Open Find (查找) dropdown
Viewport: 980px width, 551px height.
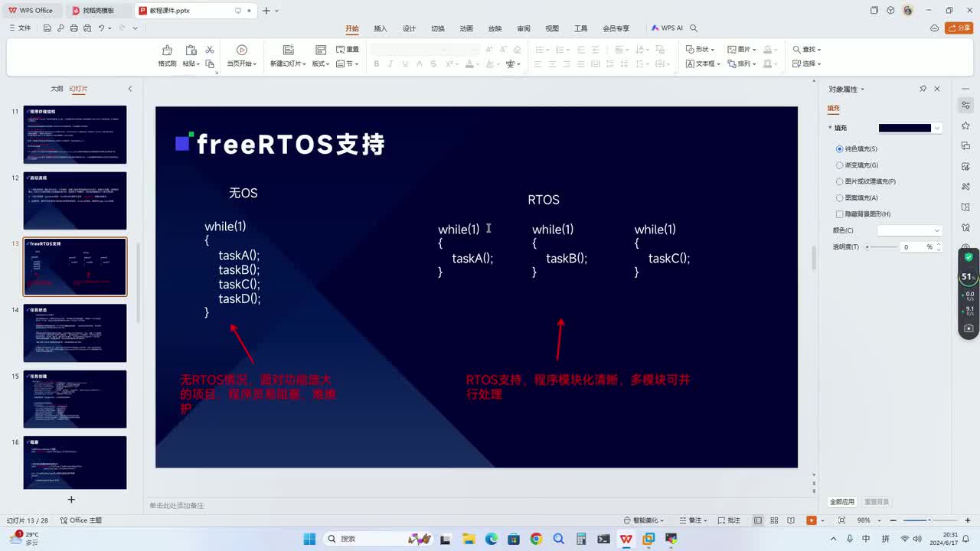point(807,49)
